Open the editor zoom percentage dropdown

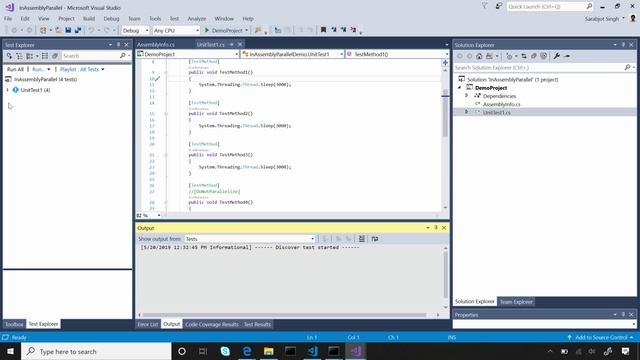(x=159, y=215)
